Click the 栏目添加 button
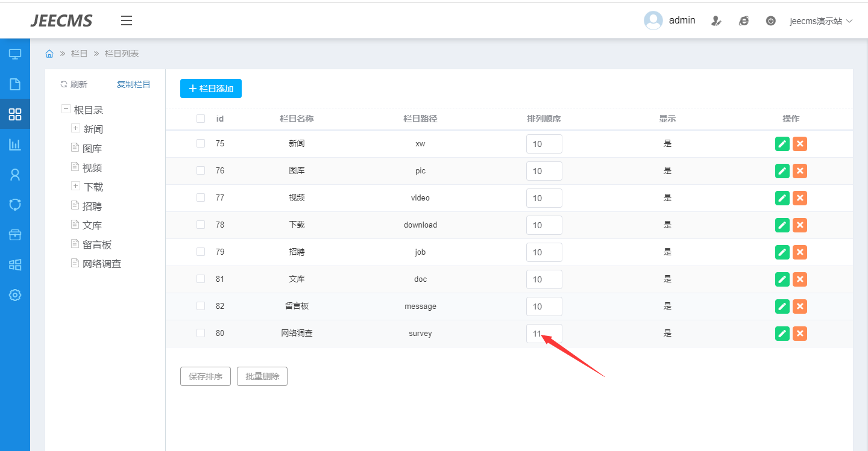The width and height of the screenshot is (868, 451). pyautogui.click(x=210, y=89)
